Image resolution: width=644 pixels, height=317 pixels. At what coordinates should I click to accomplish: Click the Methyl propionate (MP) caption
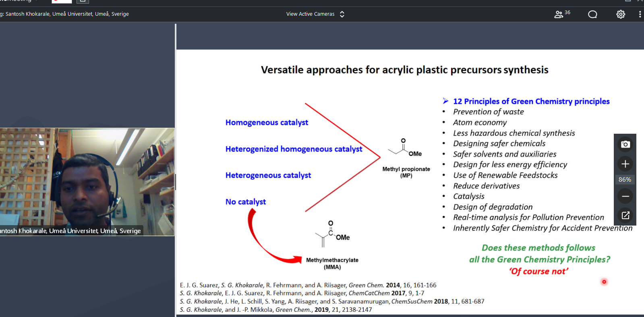(x=406, y=172)
